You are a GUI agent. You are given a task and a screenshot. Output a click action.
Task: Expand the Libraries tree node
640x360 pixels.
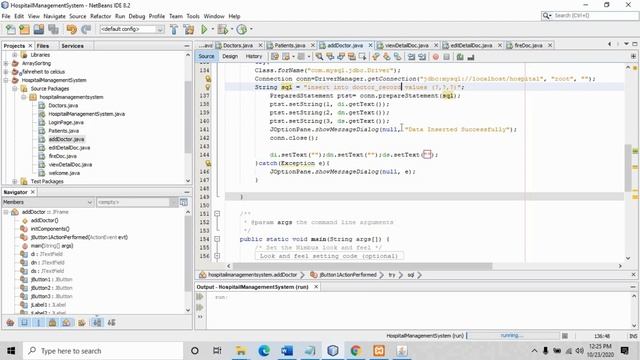tap(15, 55)
